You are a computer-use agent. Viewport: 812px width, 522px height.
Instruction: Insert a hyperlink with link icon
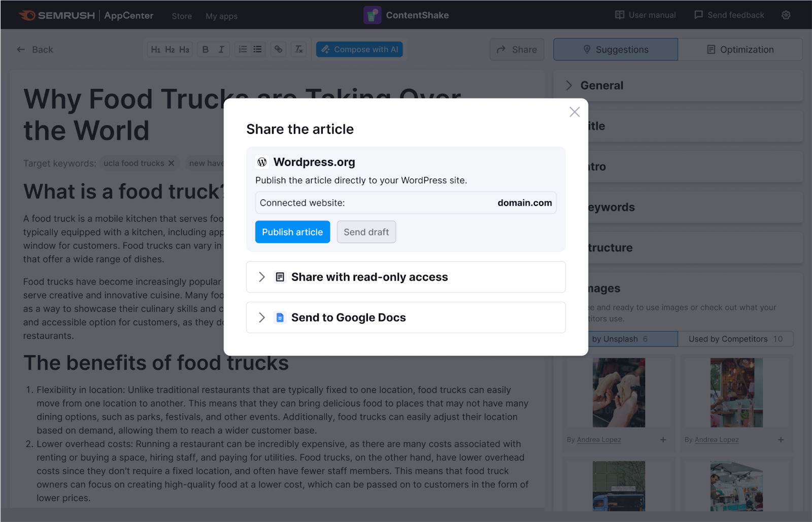[x=278, y=50]
